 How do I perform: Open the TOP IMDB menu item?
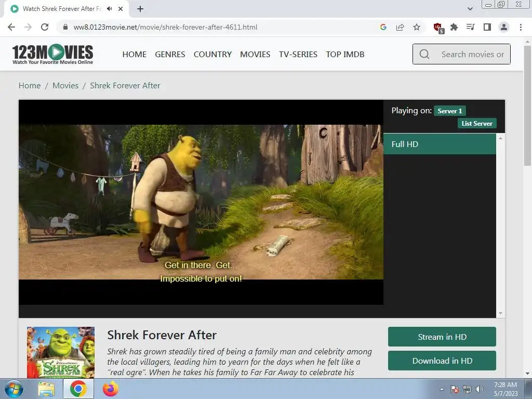click(x=345, y=54)
